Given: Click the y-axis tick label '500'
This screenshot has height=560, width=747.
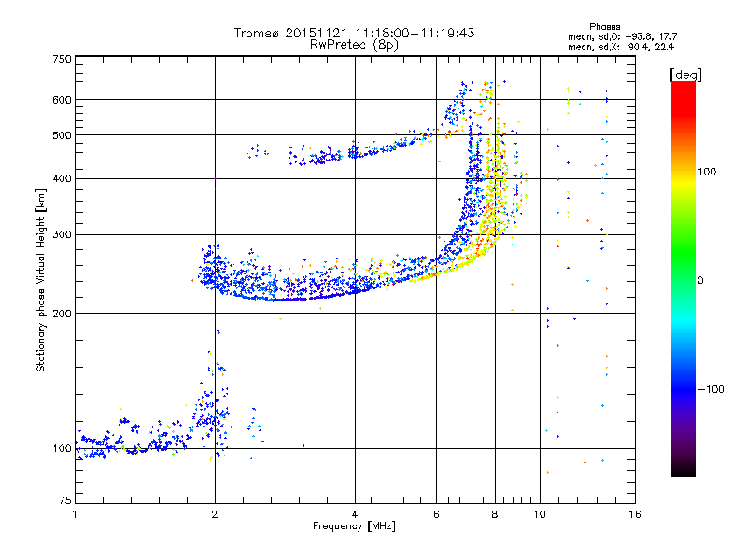Looking at the screenshot, I should [62, 135].
